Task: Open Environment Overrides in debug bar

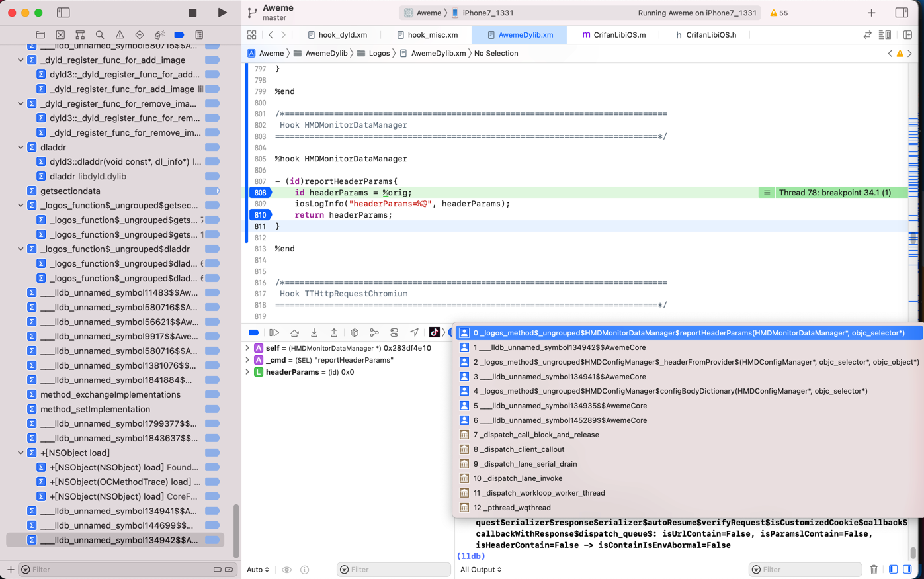Action: [x=394, y=333]
